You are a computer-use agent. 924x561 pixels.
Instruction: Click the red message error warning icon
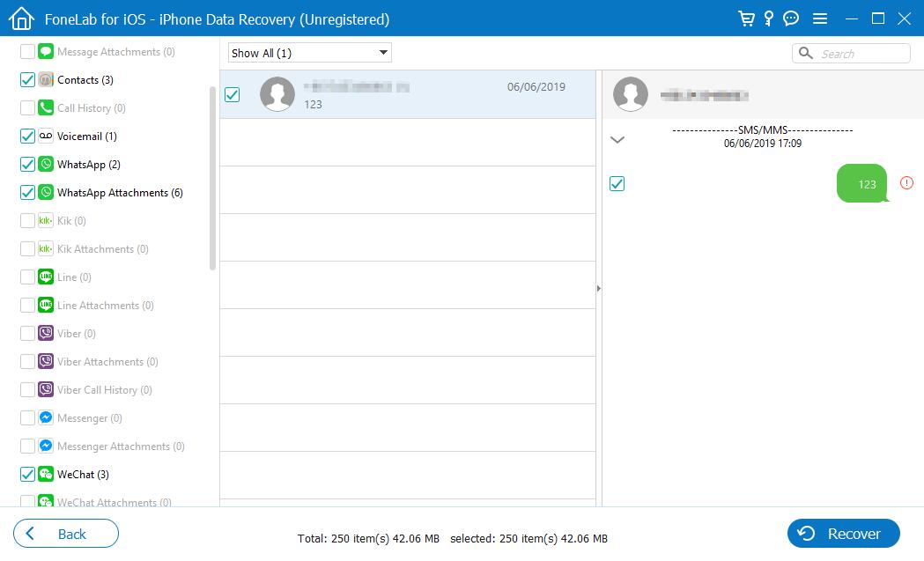click(x=906, y=183)
